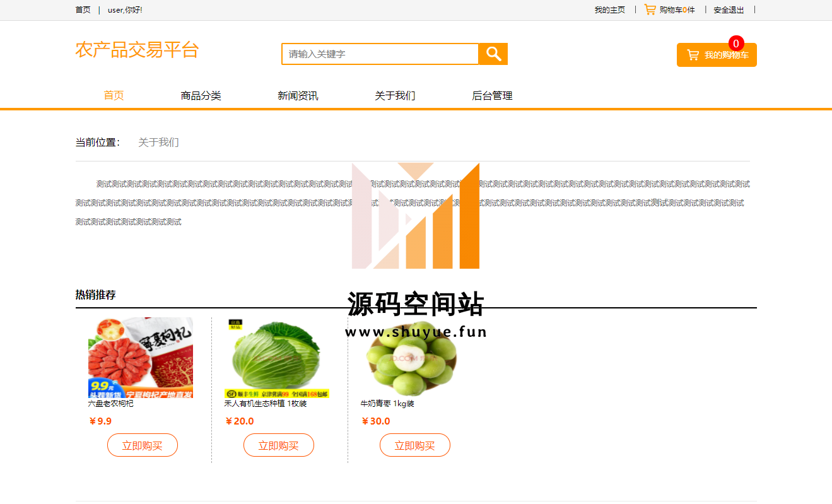The image size is (832, 504).
Task: Click the 农产品交易平台 site logo
Action: [137, 50]
